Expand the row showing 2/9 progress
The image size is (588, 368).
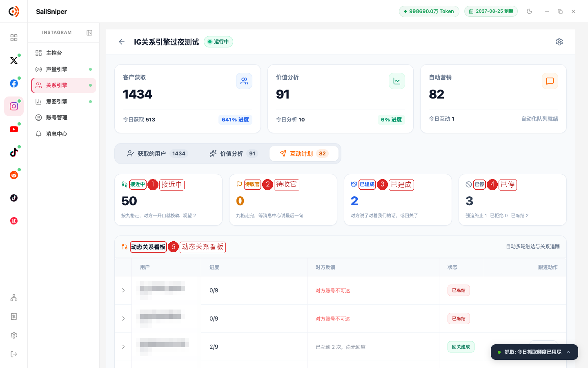(x=123, y=347)
